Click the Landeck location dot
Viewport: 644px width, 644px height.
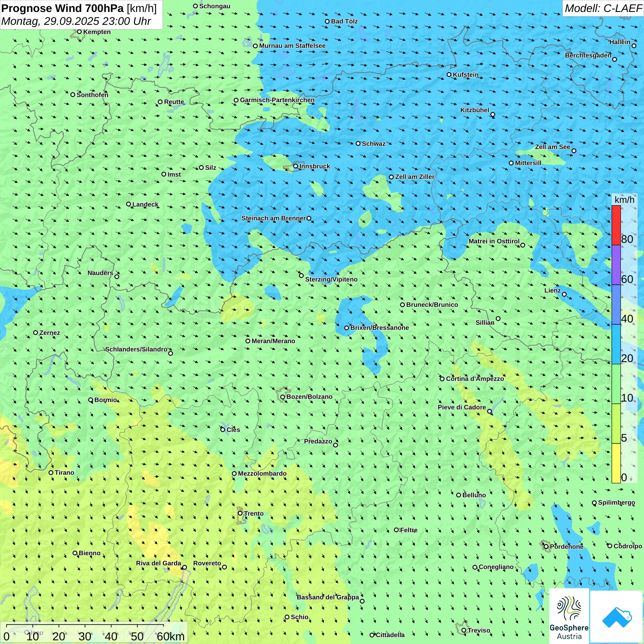click(x=129, y=204)
